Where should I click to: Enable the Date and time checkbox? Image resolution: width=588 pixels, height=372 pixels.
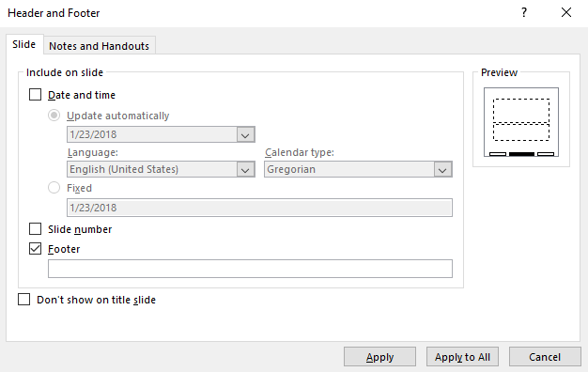click(x=36, y=95)
